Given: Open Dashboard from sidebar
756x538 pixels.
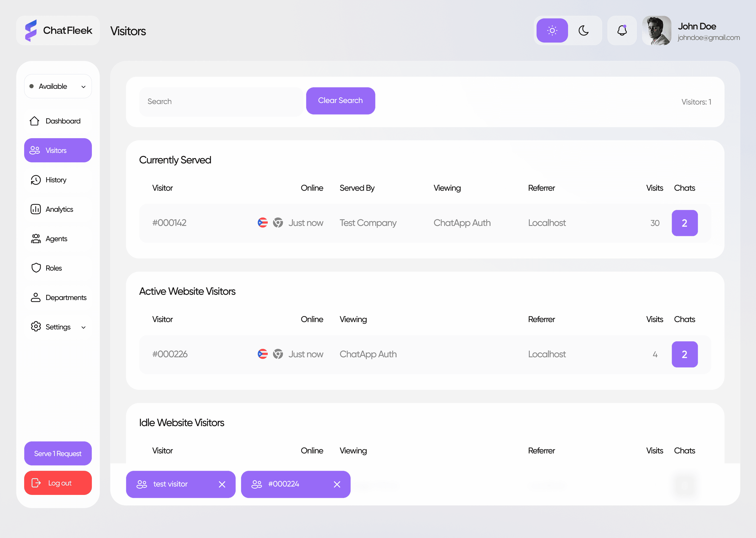Looking at the screenshot, I should (58, 121).
